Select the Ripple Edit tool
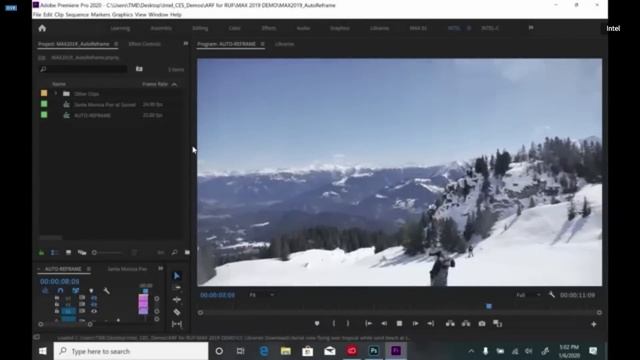 point(176,300)
